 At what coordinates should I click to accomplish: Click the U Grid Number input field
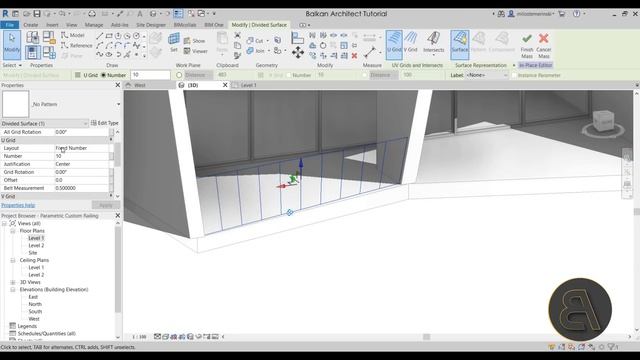[x=150, y=75]
